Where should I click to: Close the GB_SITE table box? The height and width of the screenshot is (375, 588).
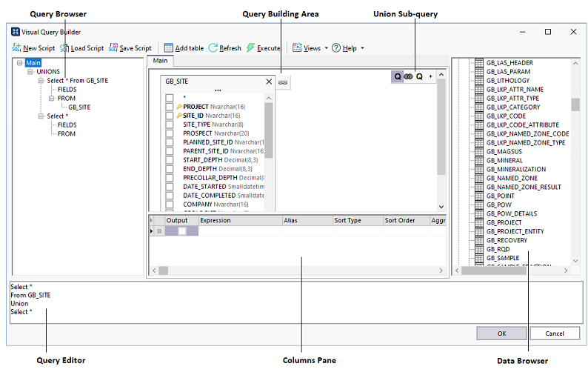click(269, 82)
